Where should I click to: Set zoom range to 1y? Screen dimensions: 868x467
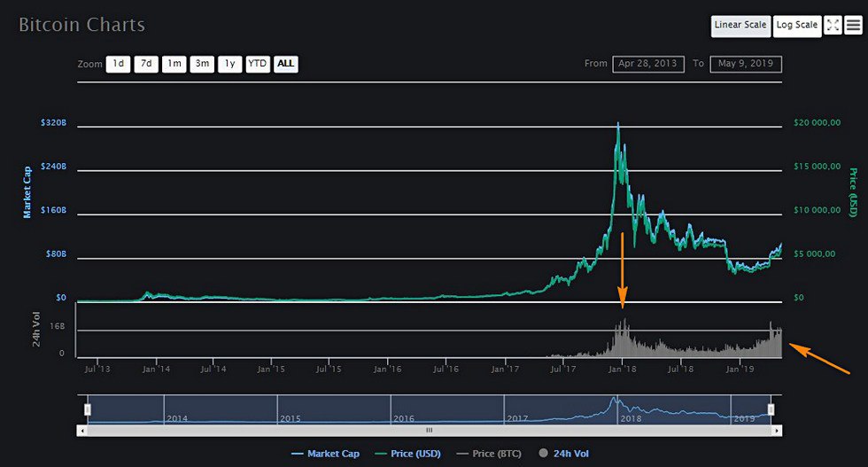point(229,64)
